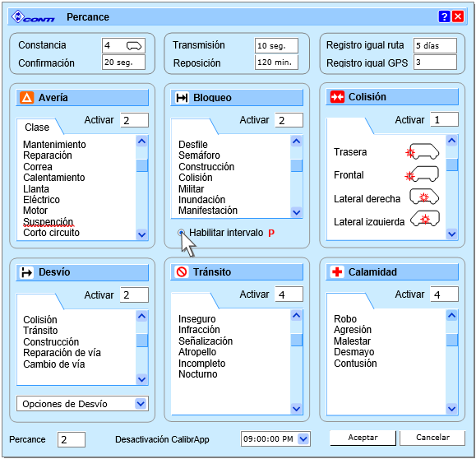Click the Calamidad red cross icon
Viewport: 476px width, 459px height.
337,271
